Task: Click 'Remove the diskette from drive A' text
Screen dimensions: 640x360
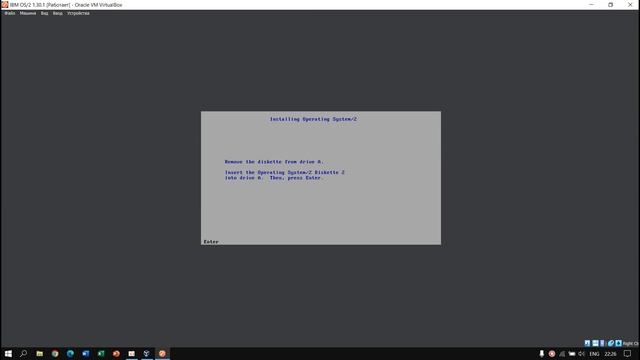Action: tap(274, 162)
